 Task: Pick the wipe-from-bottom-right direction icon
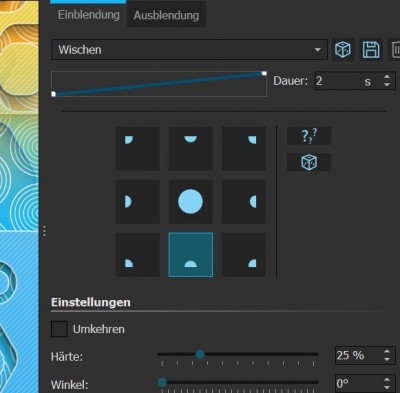(244, 255)
